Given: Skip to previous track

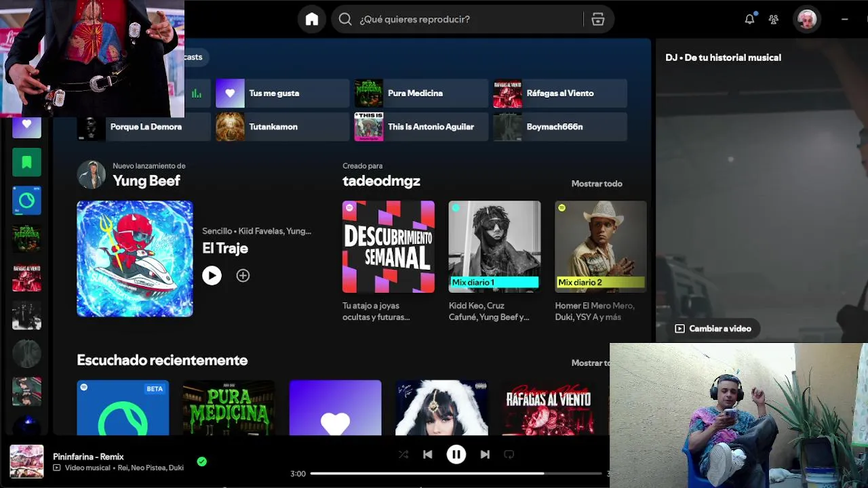Looking at the screenshot, I should [x=427, y=455].
